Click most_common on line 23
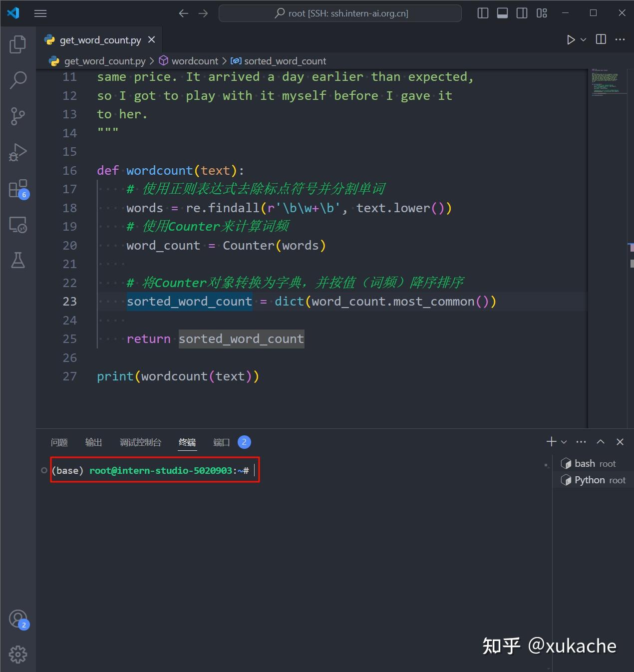The height and width of the screenshot is (672, 634). coord(434,302)
